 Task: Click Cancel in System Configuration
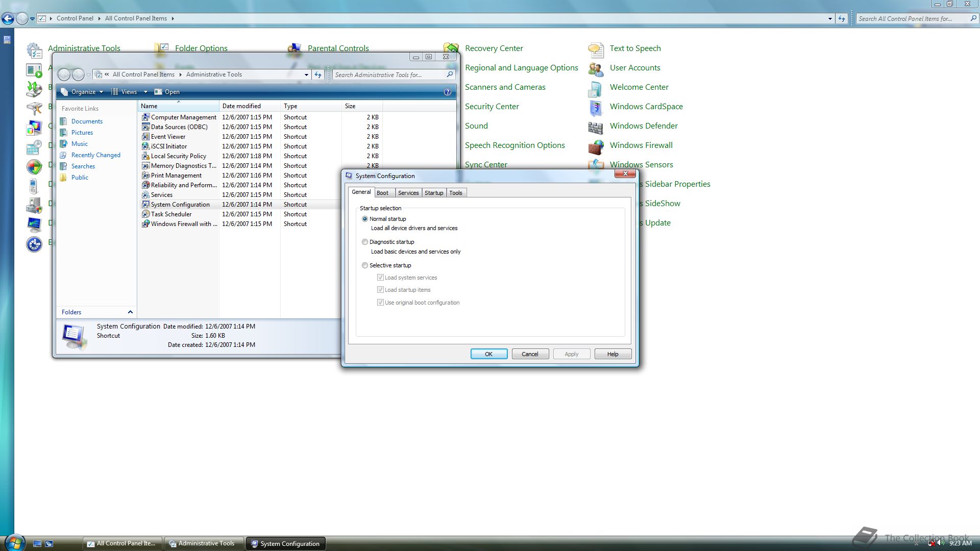tap(530, 354)
